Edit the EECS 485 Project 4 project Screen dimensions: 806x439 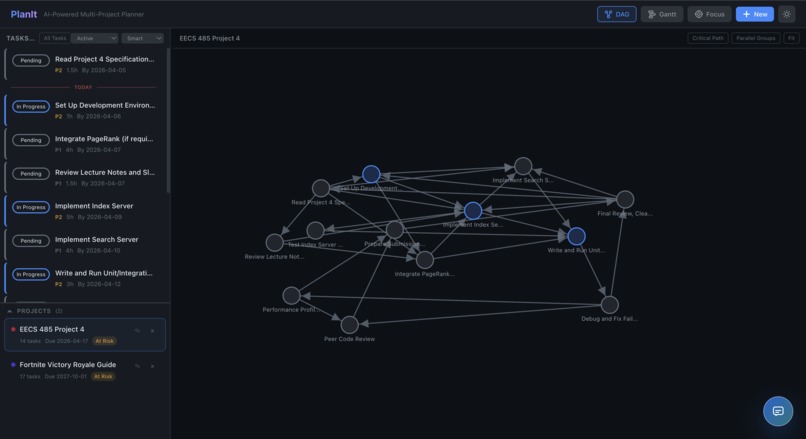point(137,331)
